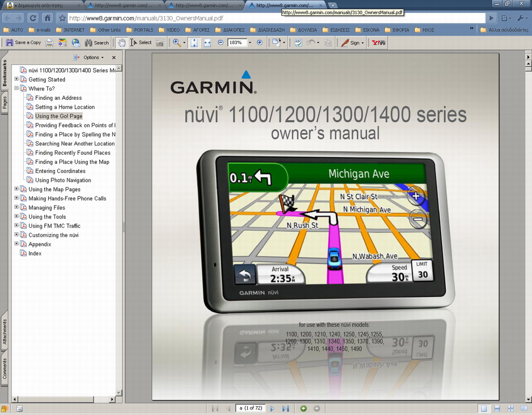Open the zoom percentage dropdown arrow

250,43
